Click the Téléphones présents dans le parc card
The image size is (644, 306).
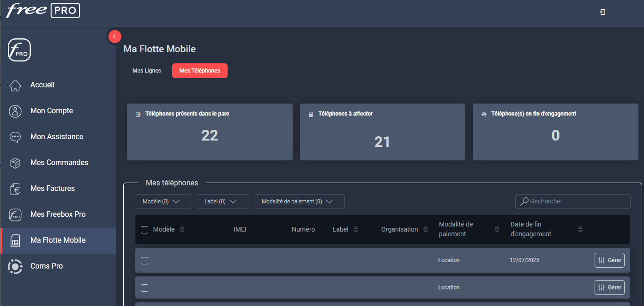tap(210, 132)
